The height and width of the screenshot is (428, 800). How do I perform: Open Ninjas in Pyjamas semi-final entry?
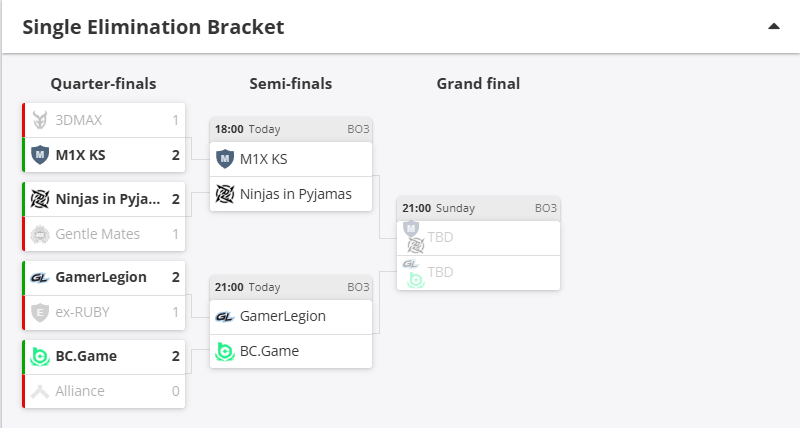290,194
